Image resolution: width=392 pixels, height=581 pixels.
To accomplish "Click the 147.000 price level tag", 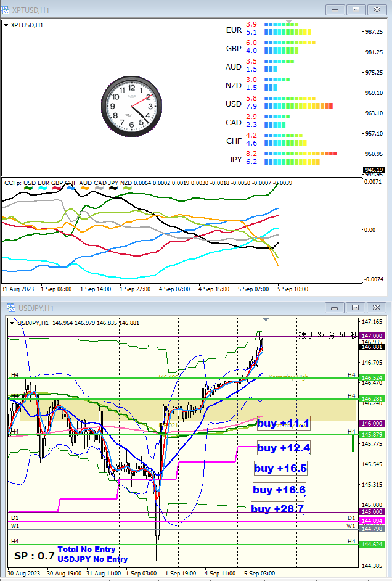I will [x=372, y=336].
